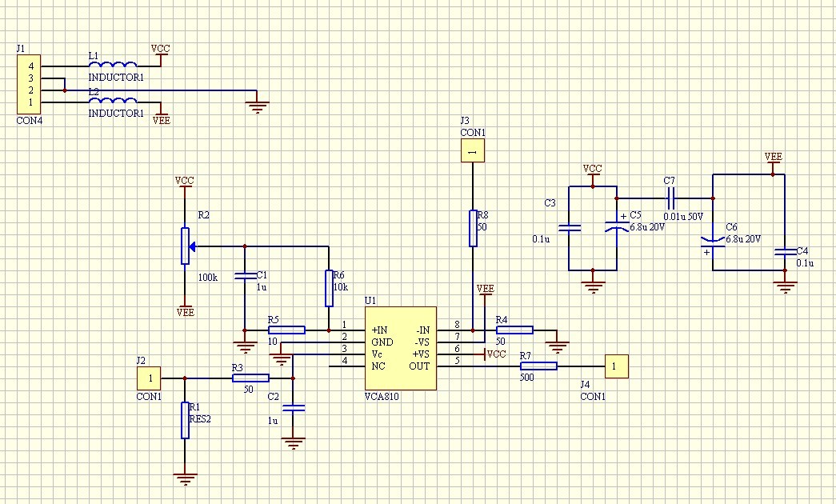836x504 pixels.
Task: Click the 'Vc' pin name on U1
Action: 377,354
